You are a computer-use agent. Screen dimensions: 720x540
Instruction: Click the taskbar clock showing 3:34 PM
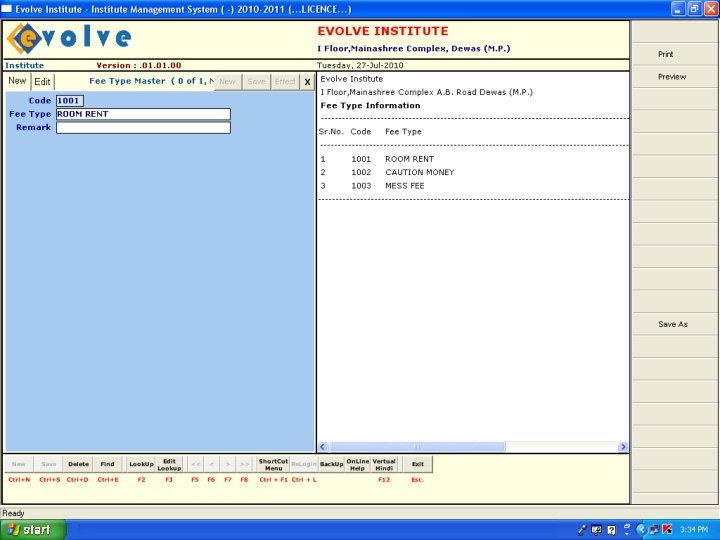coord(694,529)
